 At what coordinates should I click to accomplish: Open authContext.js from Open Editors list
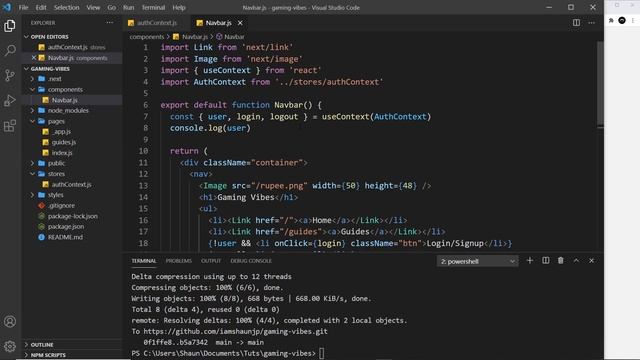pyautogui.click(x=72, y=47)
